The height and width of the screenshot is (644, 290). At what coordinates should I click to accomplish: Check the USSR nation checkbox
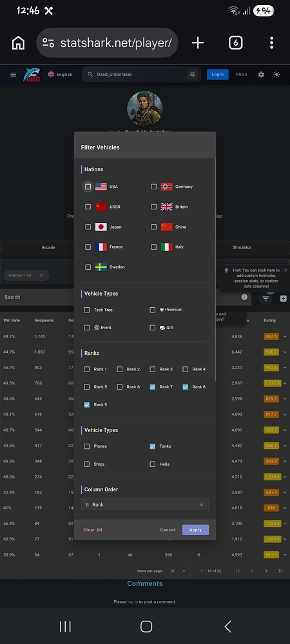coord(88,207)
